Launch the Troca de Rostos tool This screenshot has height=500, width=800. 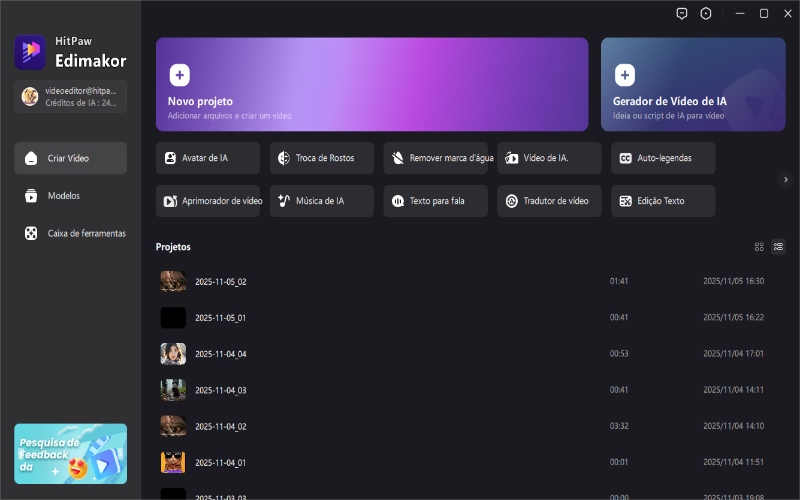(321, 158)
